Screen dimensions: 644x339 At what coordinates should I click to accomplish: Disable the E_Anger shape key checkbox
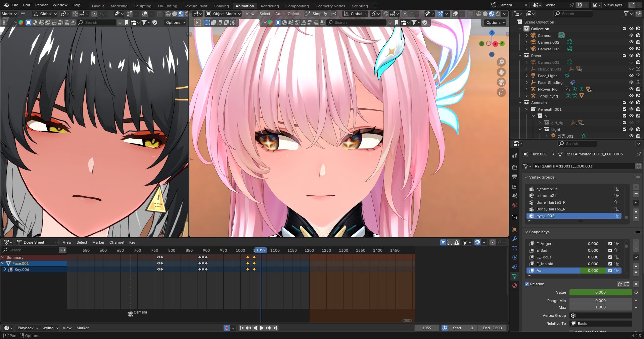tap(610, 244)
